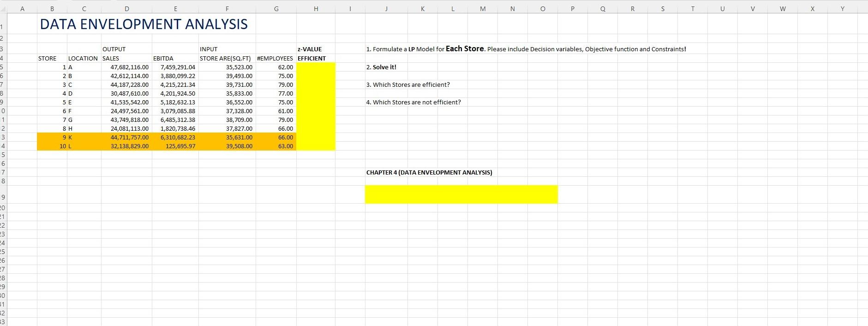The width and height of the screenshot is (868, 326).
Task: Click sales value 24,497,561.00
Action: (x=130, y=111)
